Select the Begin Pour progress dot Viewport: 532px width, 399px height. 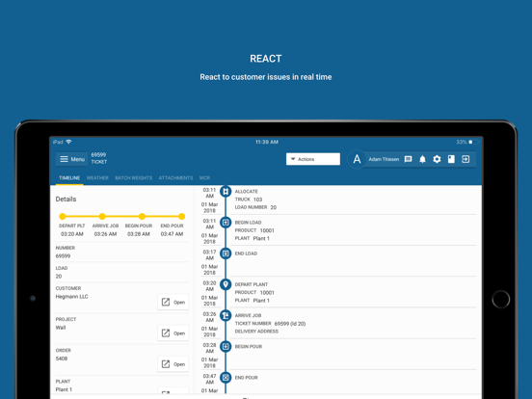click(x=142, y=216)
